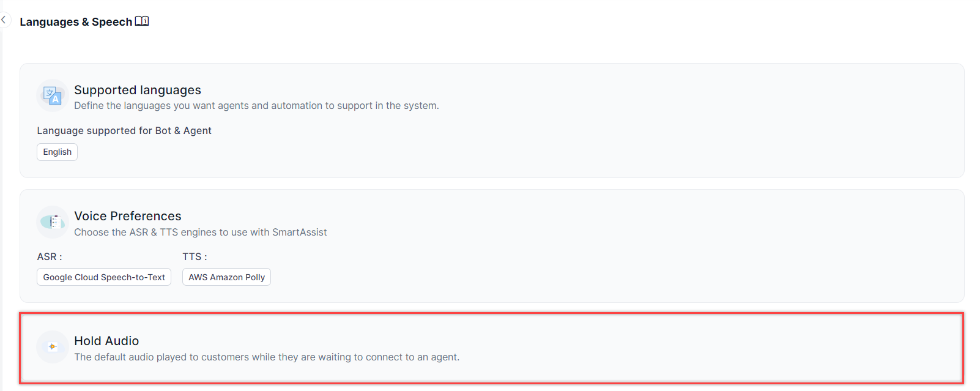Click the back chevron arrow
The width and height of the screenshot is (980, 391).
tap(4, 20)
